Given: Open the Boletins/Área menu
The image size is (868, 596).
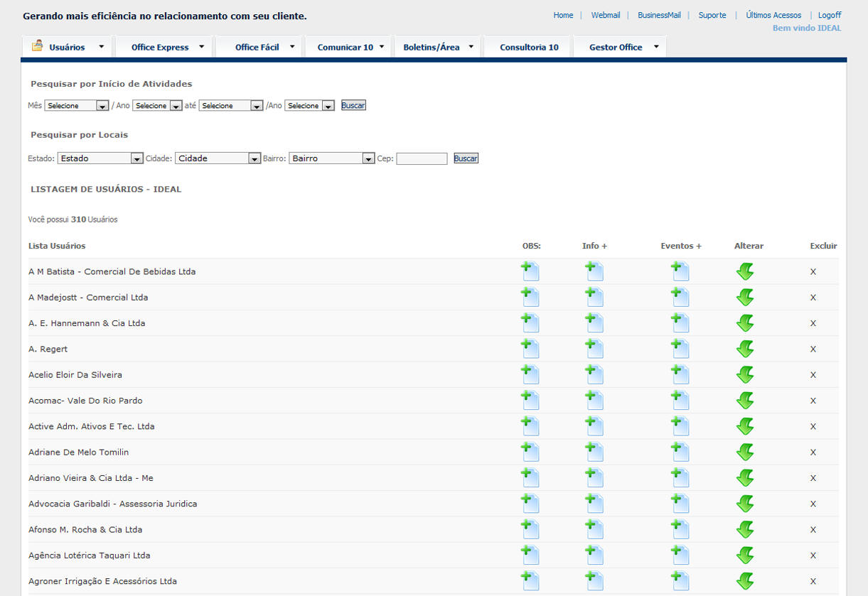Looking at the screenshot, I should (x=437, y=48).
